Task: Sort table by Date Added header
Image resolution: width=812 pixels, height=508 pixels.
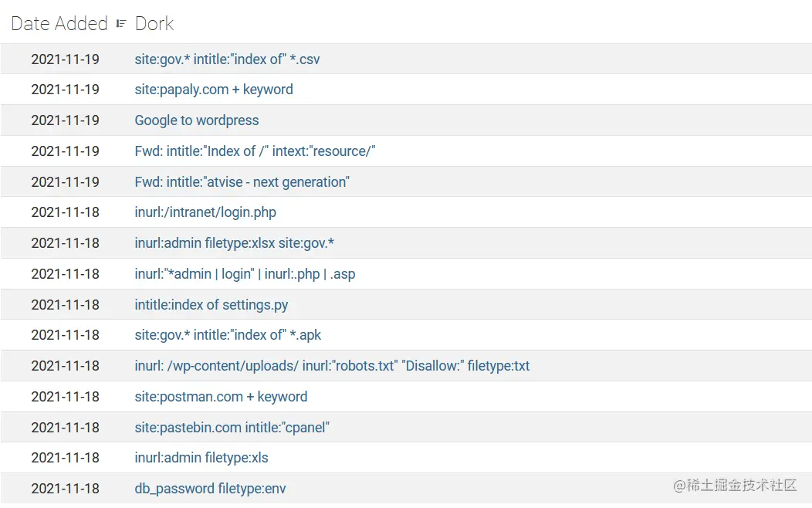Action: [x=59, y=24]
